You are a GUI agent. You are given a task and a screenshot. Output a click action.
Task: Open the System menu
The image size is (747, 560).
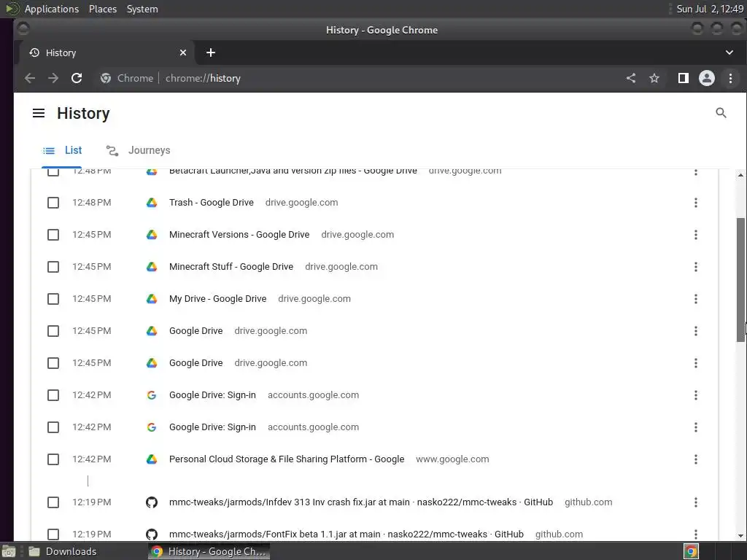[x=142, y=9]
